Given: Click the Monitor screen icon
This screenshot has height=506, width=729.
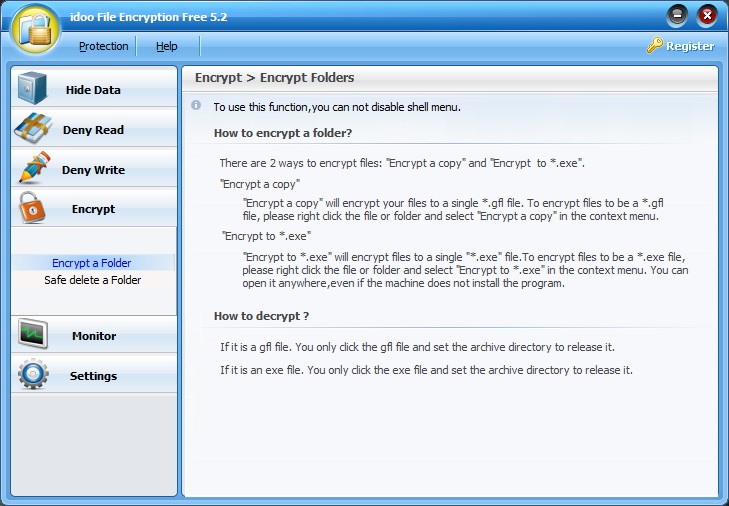Looking at the screenshot, I should click(33, 334).
